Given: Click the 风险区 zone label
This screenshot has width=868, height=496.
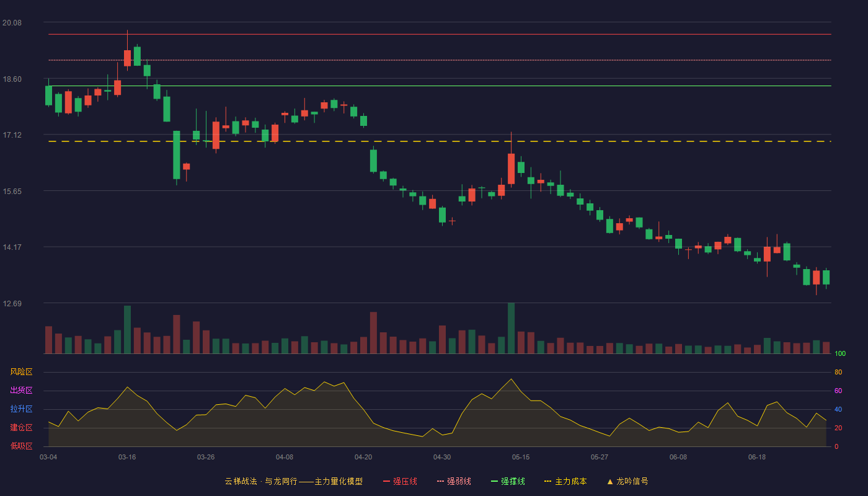Looking at the screenshot, I should coord(21,372).
